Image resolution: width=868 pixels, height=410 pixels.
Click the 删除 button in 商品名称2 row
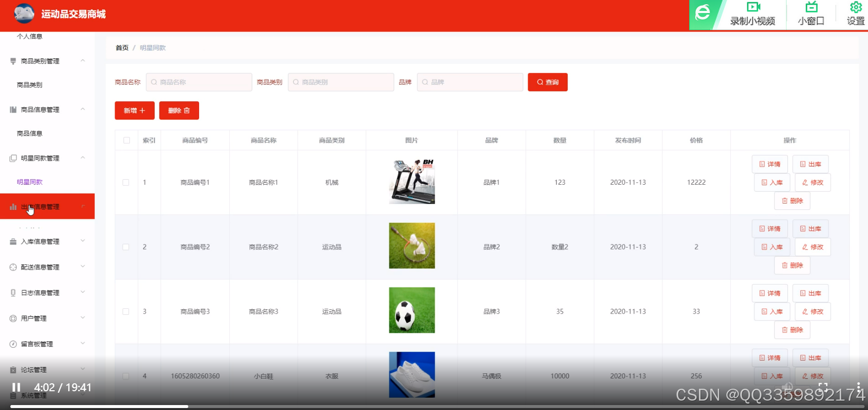(792, 265)
